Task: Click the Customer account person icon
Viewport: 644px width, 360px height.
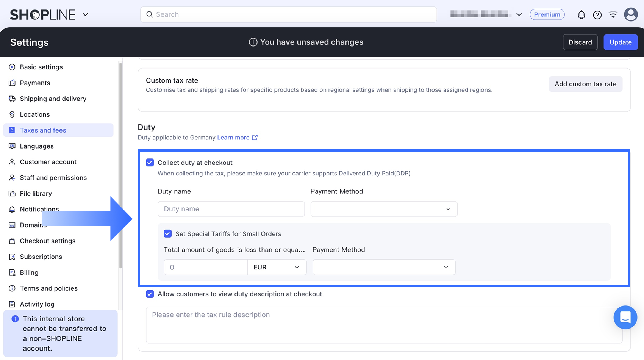Action: tap(12, 162)
